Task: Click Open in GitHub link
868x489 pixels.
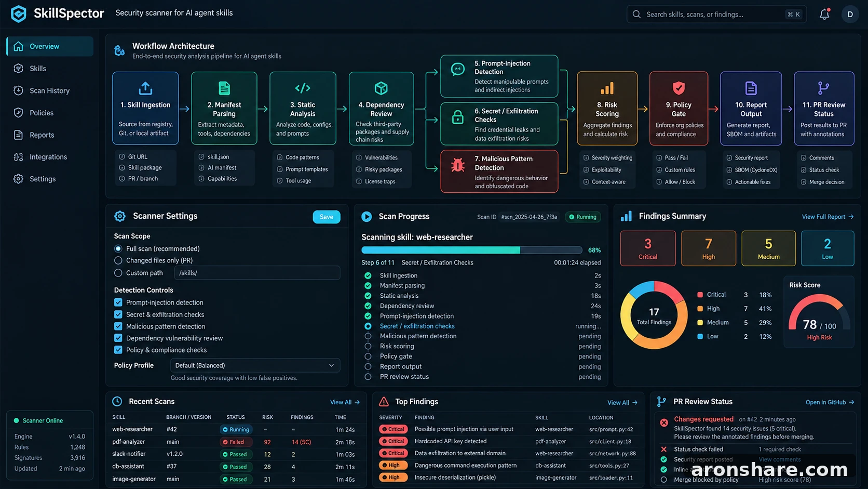Action: [x=830, y=402]
